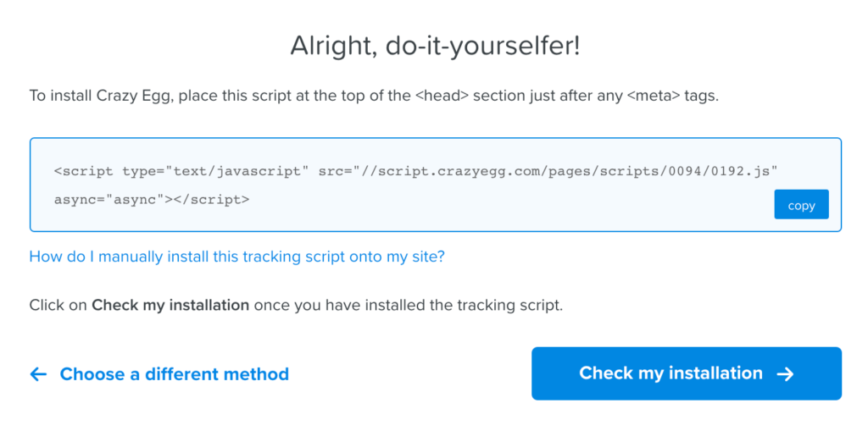Click the Alright, do-it-yourselfer! heading
Image resolution: width=868 pixels, height=431 pixels.
pyautogui.click(x=435, y=47)
